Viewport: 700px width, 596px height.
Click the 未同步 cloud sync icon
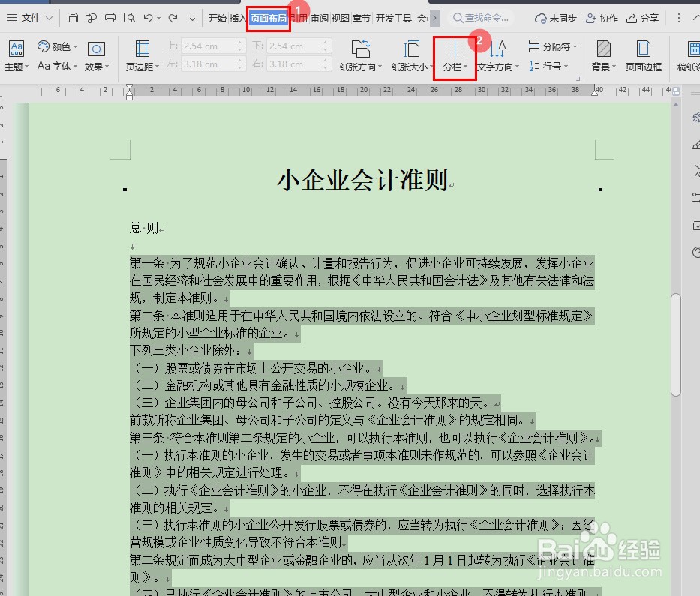tap(555, 18)
